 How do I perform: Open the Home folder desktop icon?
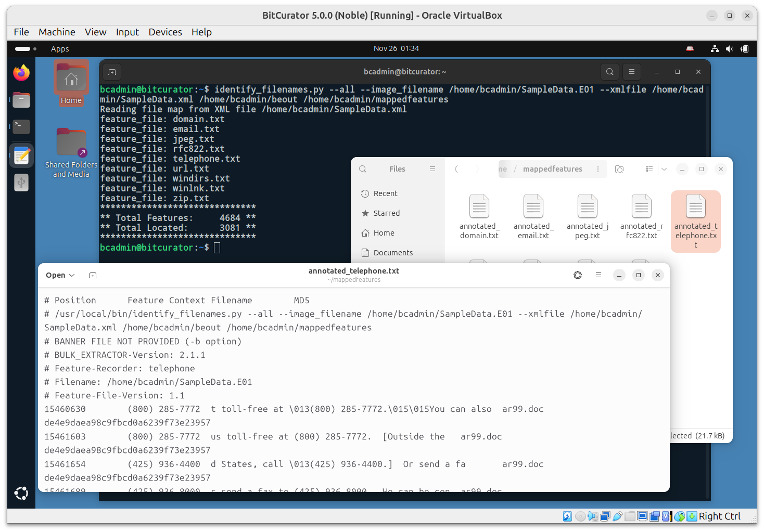point(71,83)
